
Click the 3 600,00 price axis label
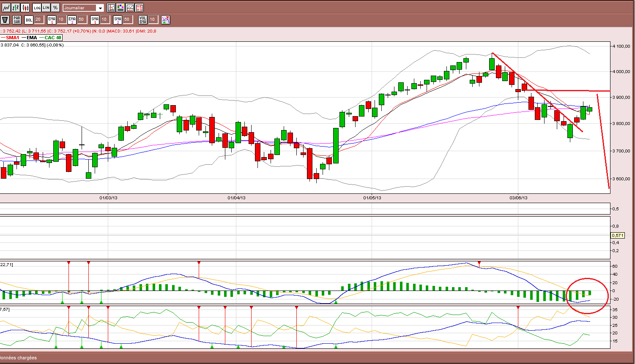coord(621,179)
